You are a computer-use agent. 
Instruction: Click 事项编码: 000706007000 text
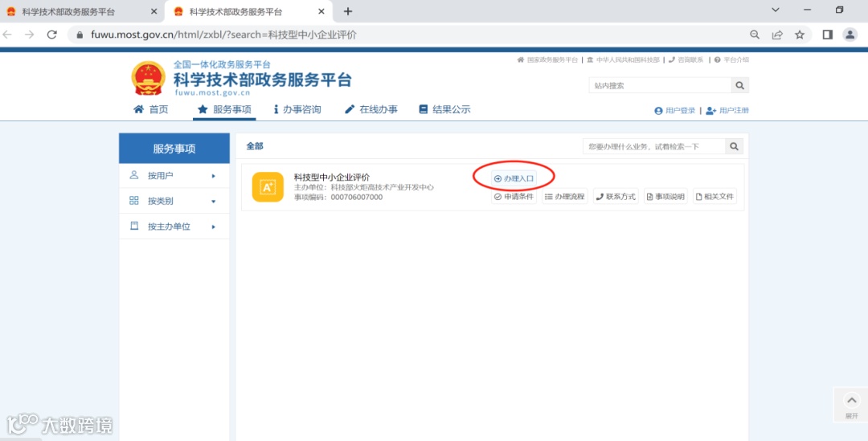pyautogui.click(x=338, y=197)
